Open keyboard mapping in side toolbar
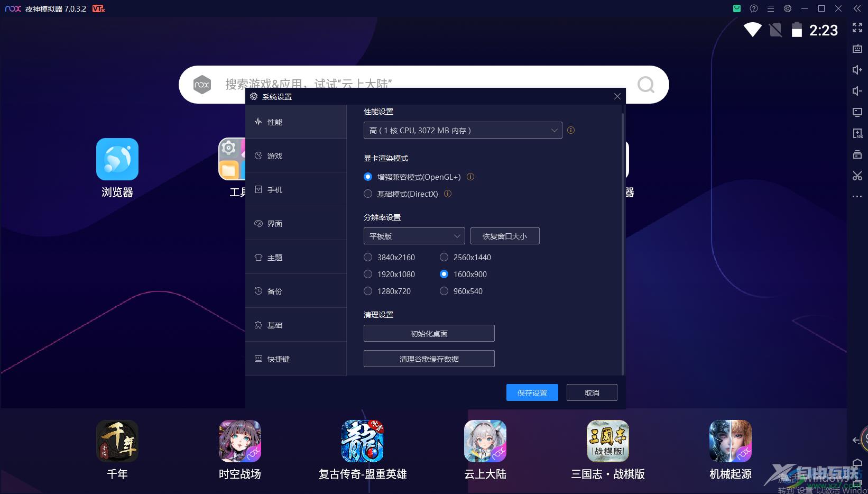This screenshot has height=494, width=868. point(857,49)
